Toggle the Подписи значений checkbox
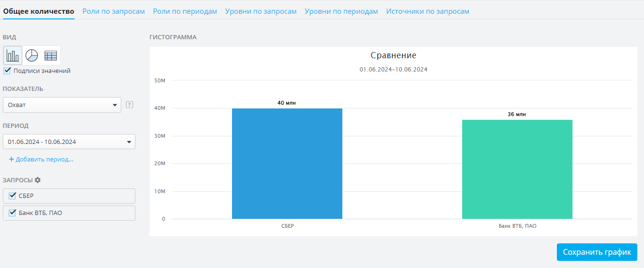This screenshot has height=268, width=644. [x=7, y=71]
